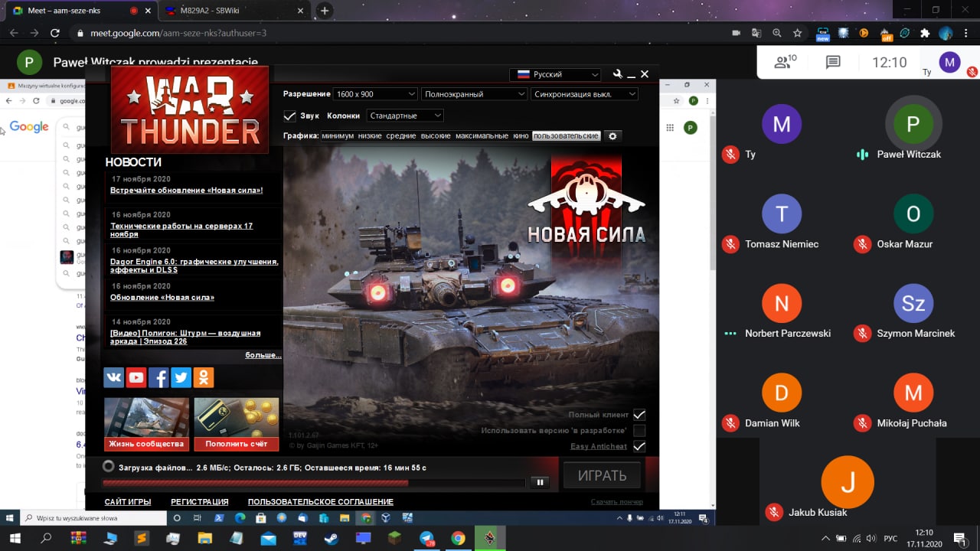Open File Explorer from the taskbar
The width and height of the screenshot is (980, 551).
204,539
